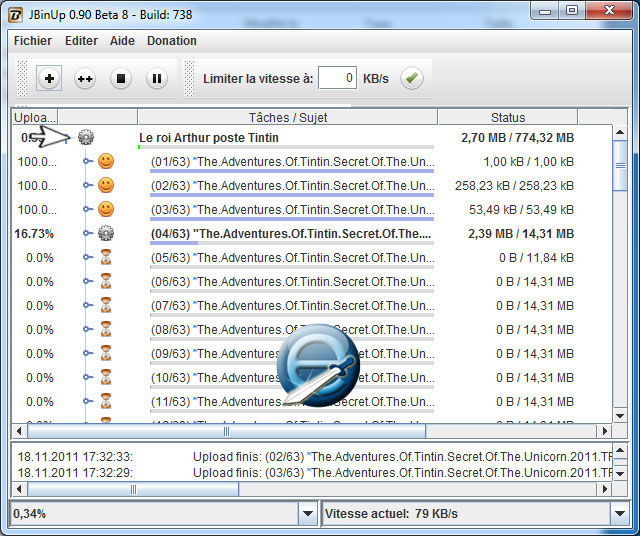Click hourglass icon of file 09/63
This screenshot has width=640, height=536.
pos(106,354)
